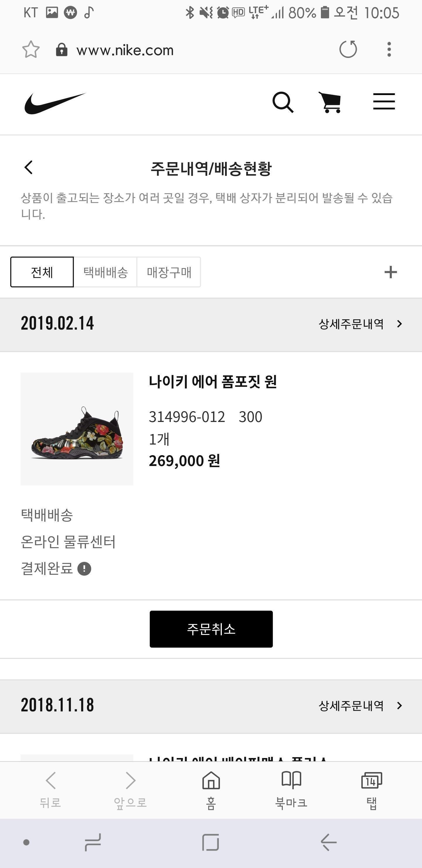
Task: Open browser three-dot options menu
Action: (389, 50)
